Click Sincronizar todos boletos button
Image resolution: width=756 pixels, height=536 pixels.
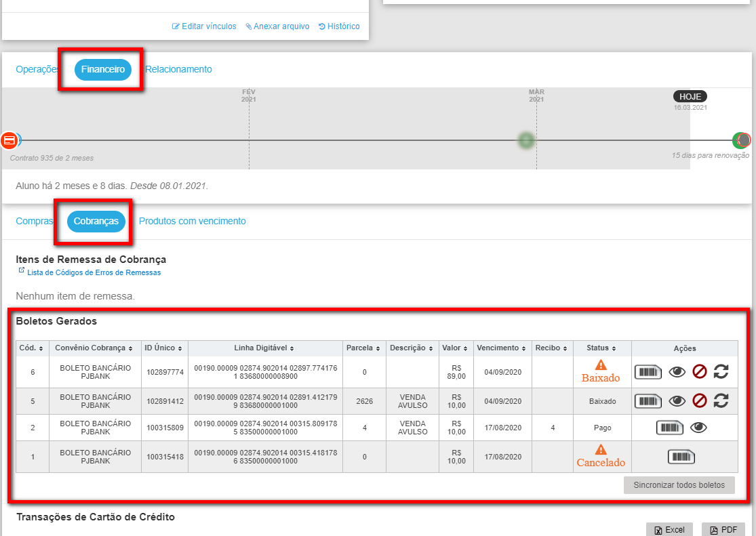[x=679, y=485]
